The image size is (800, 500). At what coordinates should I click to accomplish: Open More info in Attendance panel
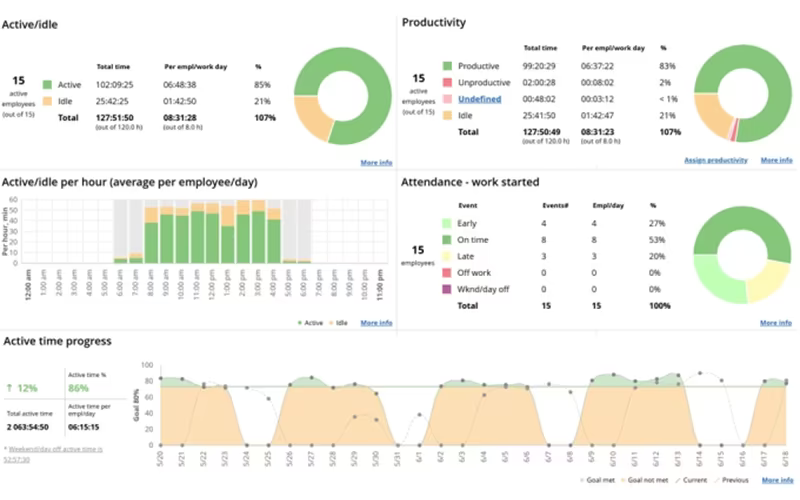click(776, 323)
